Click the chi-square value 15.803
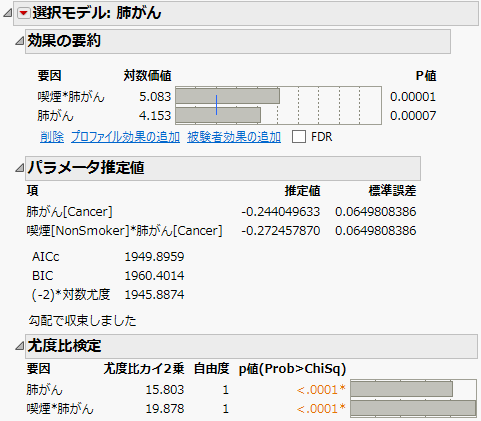The image size is (481, 421). (x=165, y=390)
